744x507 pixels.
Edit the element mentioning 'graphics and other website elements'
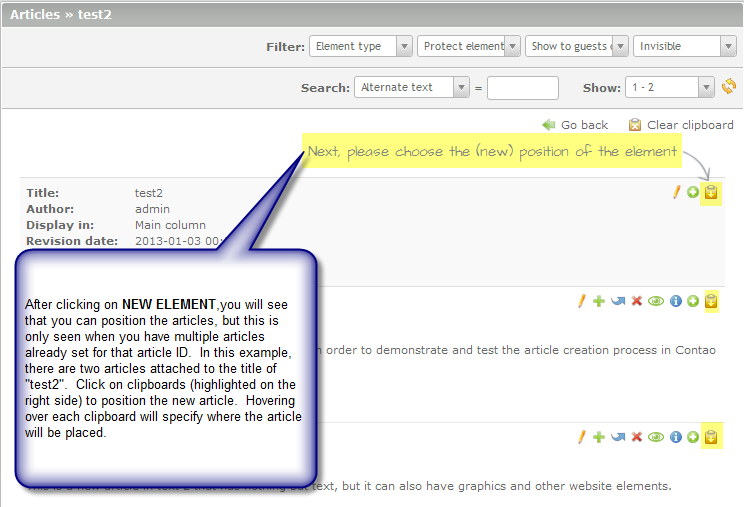[582, 437]
